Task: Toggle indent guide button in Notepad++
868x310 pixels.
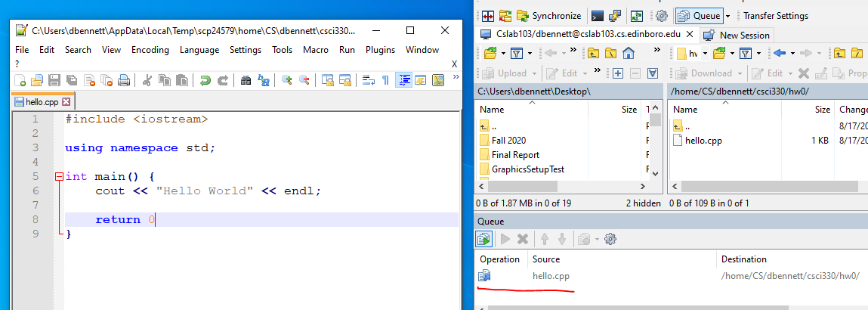Action: click(x=403, y=80)
